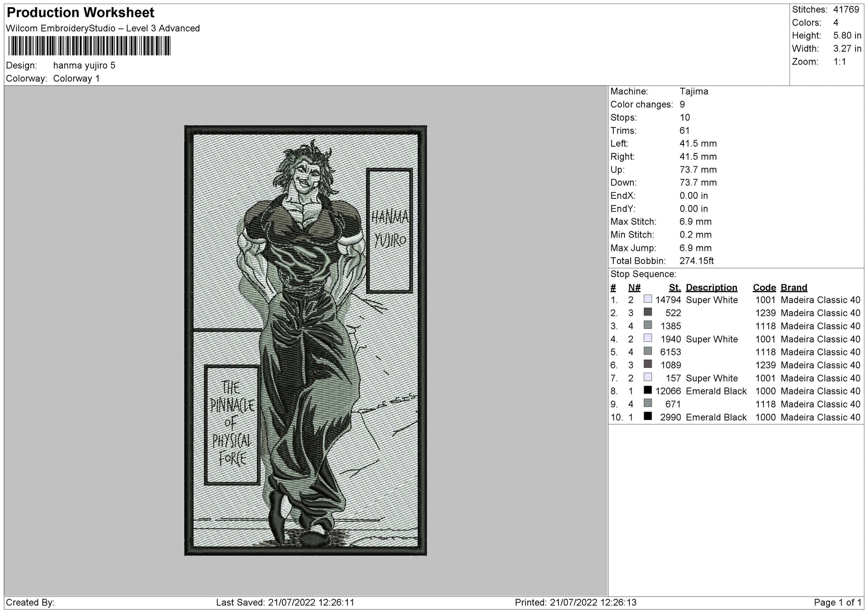Click the gray swatch in stop 9
Viewport: 868px width, 613px height.
click(648, 403)
